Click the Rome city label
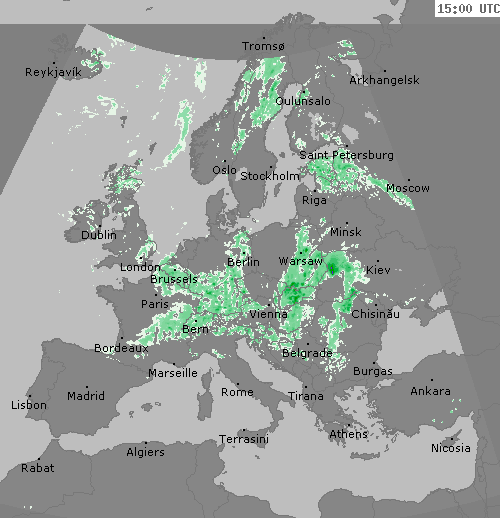This screenshot has width=500, height=518. pyautogui.click(x=237, y=392)
